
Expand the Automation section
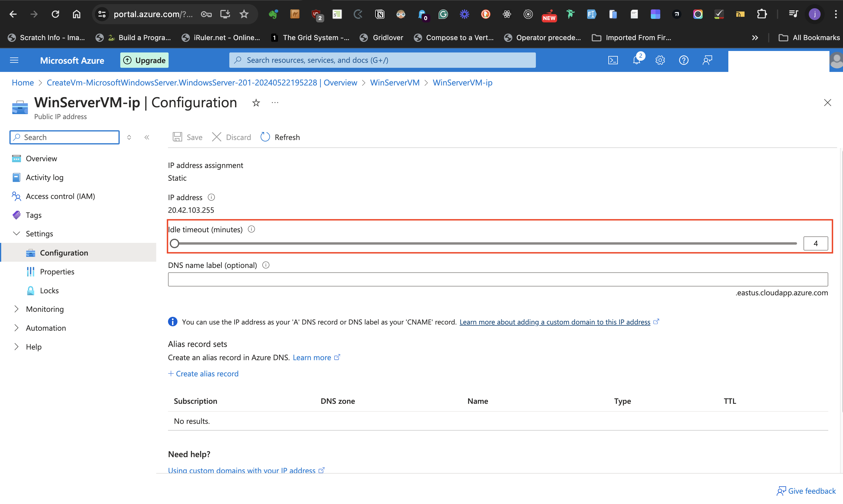tap(16, 328)
